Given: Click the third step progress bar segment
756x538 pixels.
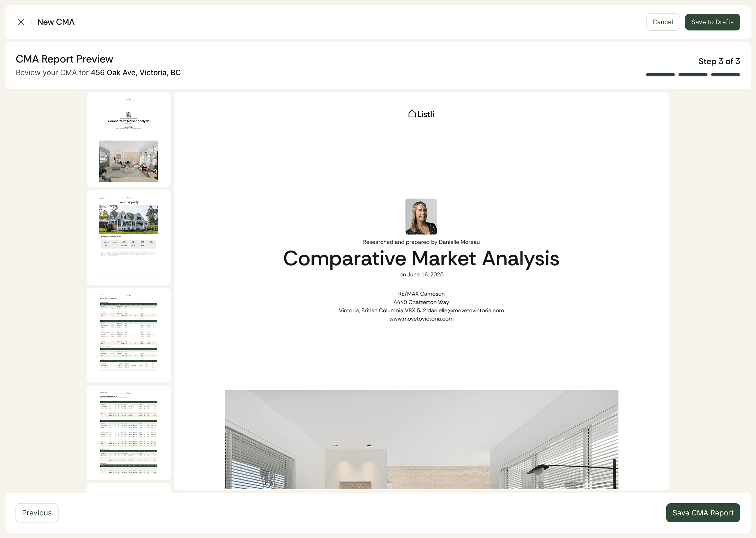Looking at the screenshot, I should pos(726,75).
